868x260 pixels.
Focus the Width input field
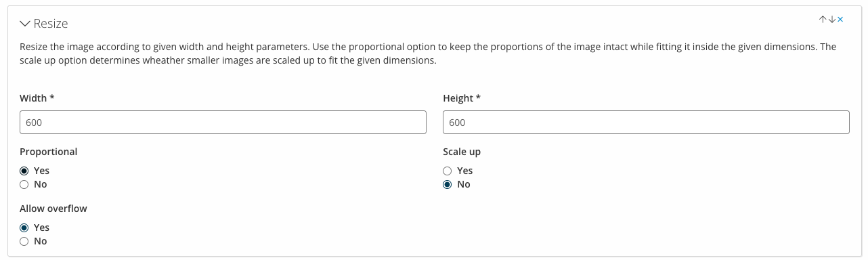coord(223,123)
